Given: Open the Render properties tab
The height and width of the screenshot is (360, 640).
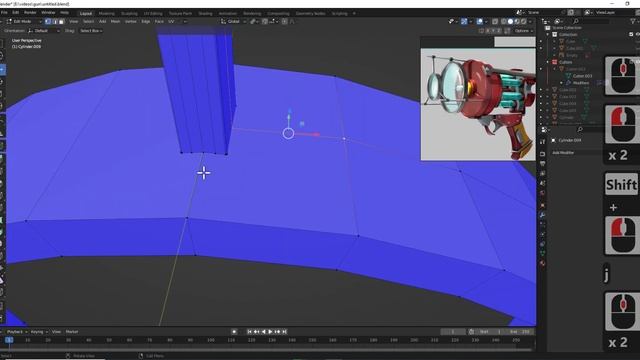Looking at the screenshot, I should (x=542, y=154).
